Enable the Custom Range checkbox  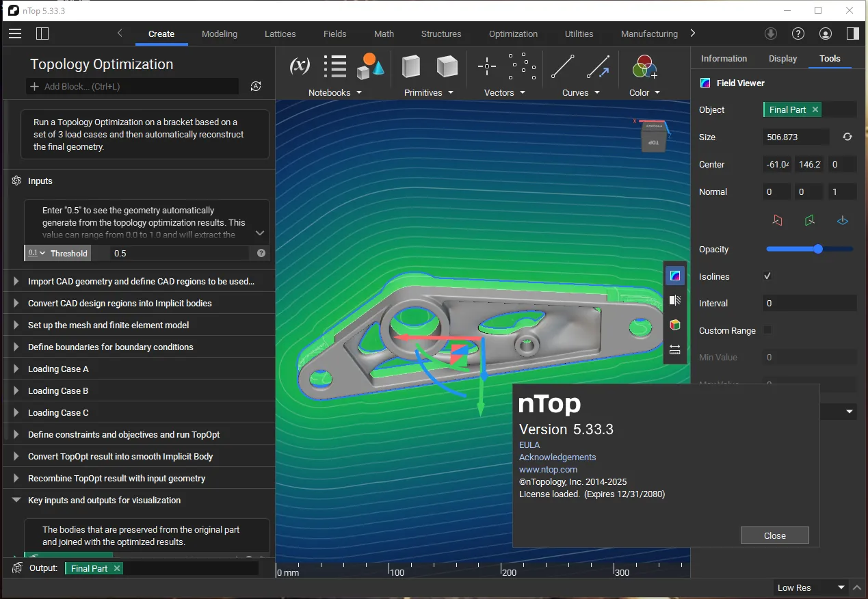click(767, 330)
